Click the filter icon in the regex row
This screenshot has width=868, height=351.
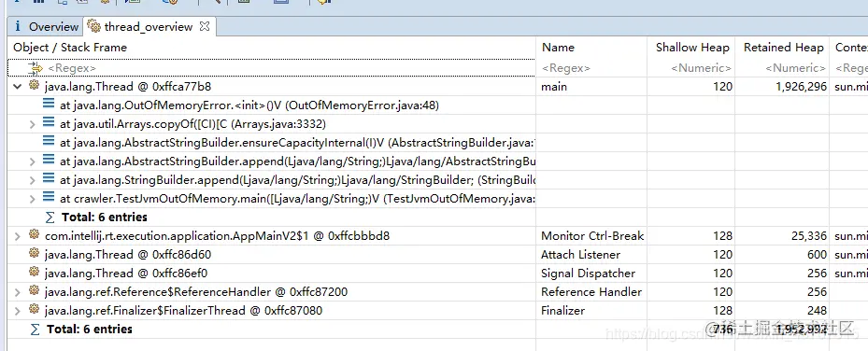[x=35, y=67]
